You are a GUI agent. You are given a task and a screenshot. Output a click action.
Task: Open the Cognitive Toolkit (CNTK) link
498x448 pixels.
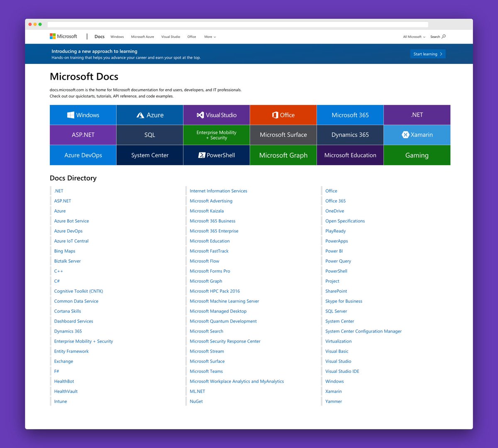pyautogui.click(x=78, y=291)
